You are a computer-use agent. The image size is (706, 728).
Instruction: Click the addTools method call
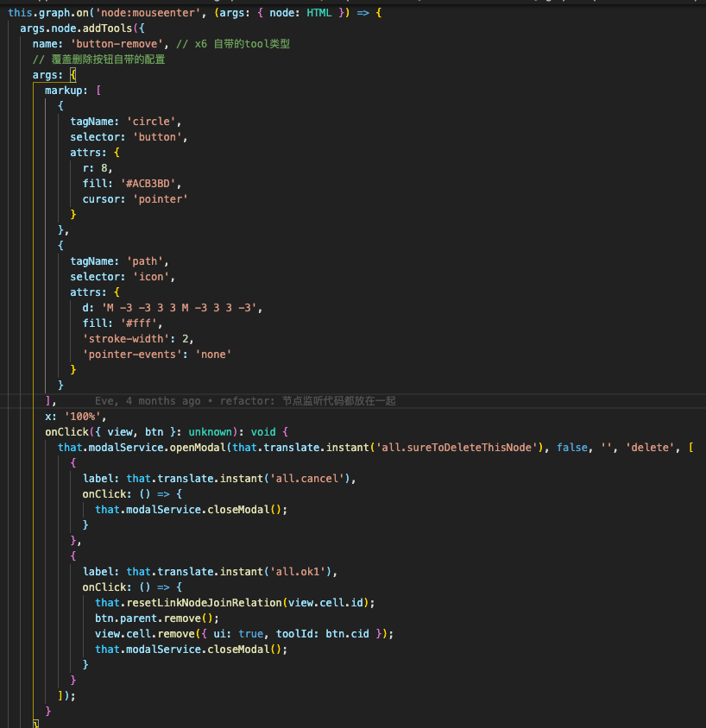point(107,28)
